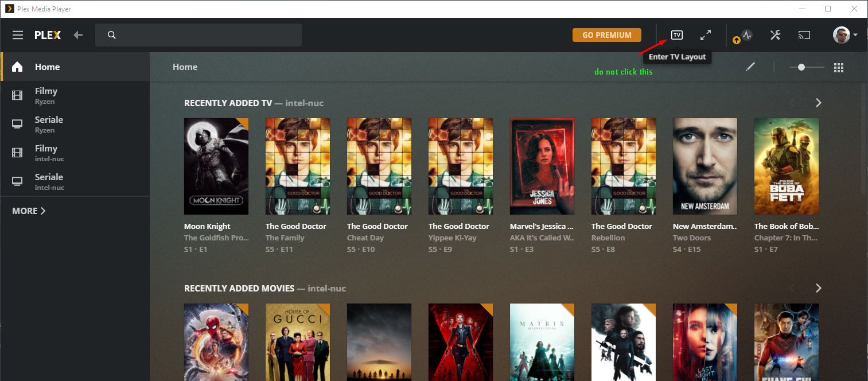The height and width of the screenshot is (381, 868).
Task: Switch to TV layout via the TV icon
Action: tap(677, 35)
